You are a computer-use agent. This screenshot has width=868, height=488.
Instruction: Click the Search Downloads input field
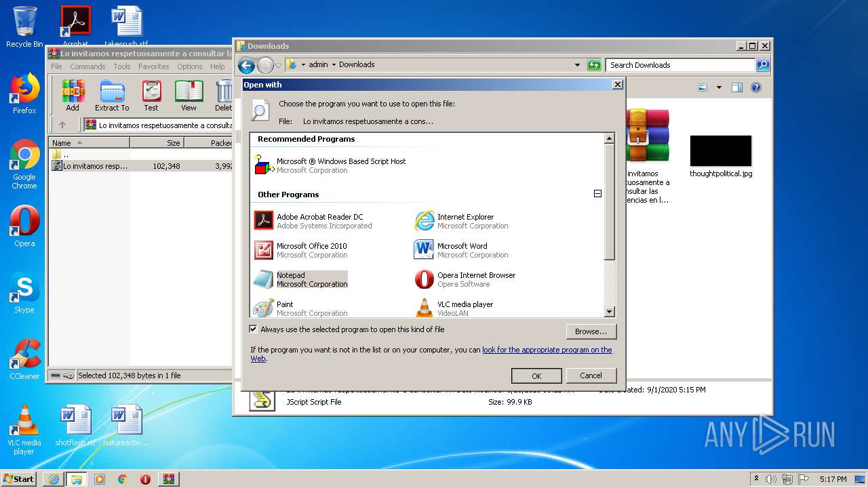point(680,65)
